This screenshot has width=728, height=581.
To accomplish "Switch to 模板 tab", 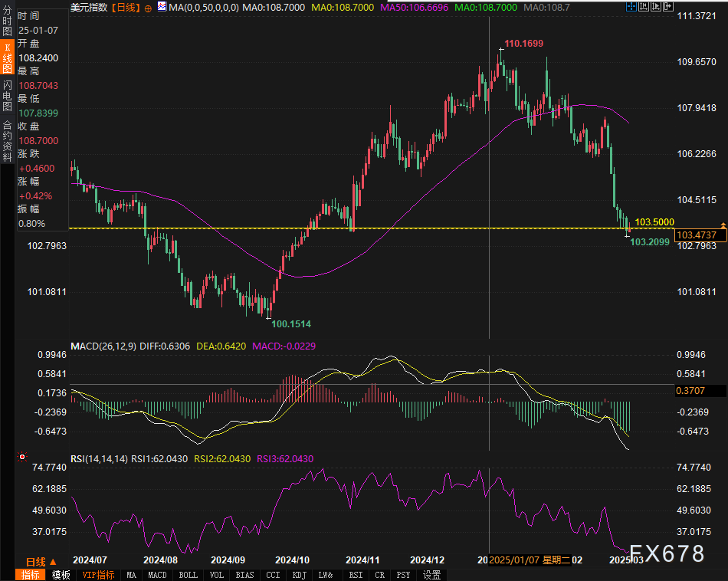I will pyautogui.click(x=61, y=575).
